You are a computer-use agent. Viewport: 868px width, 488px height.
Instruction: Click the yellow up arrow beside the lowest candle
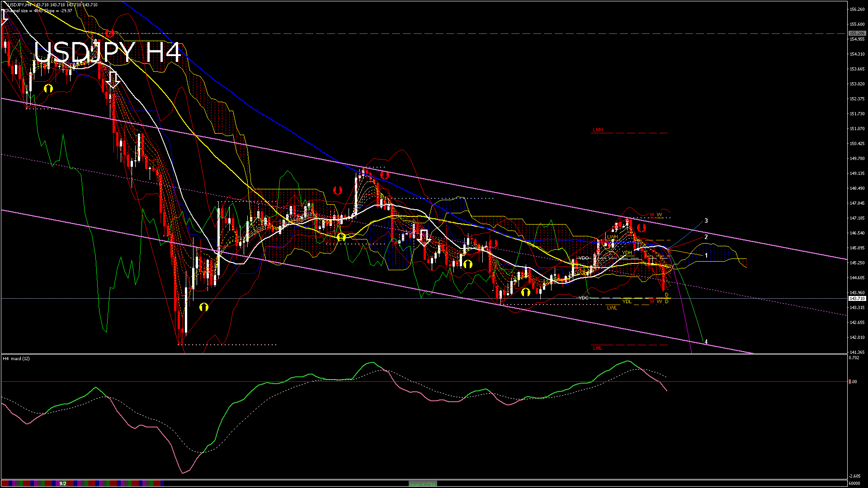point(204,307)
